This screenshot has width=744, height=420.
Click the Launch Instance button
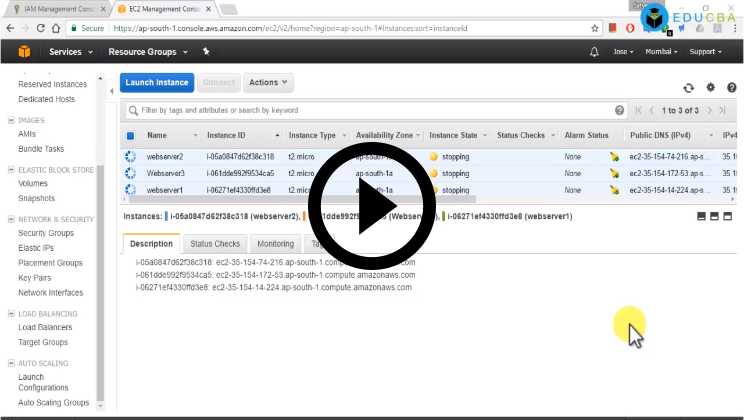click(x=156, y=82)
